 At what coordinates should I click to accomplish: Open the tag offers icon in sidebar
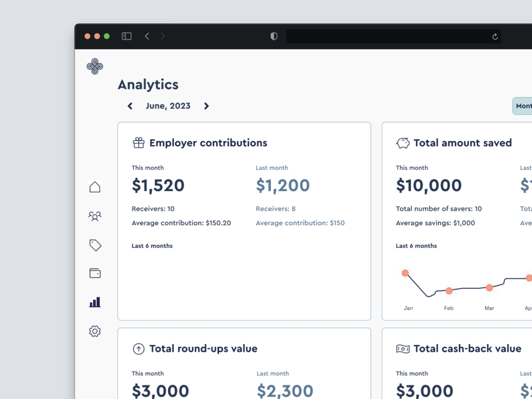tap(95, 245)
